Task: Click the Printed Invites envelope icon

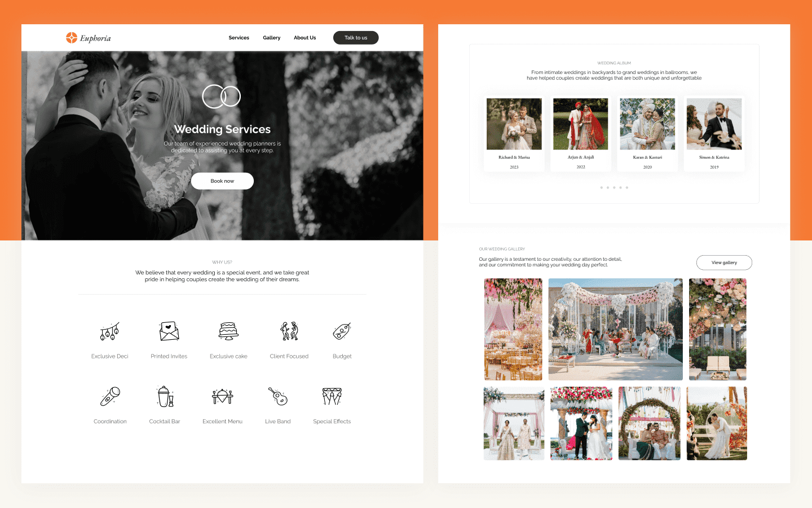Action: click(x=169, y=331)
